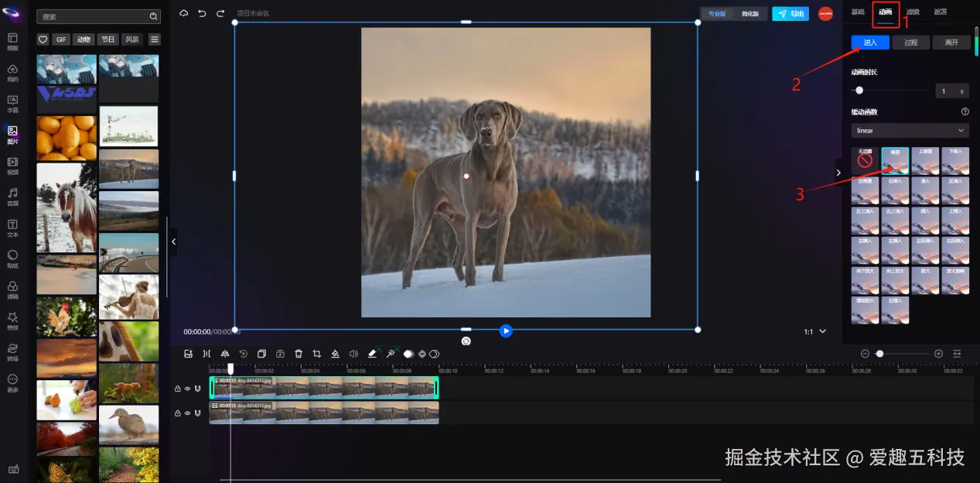This screenshot has width=980, height=483.
Task: Undo the last action
Action: coord(202,13)
